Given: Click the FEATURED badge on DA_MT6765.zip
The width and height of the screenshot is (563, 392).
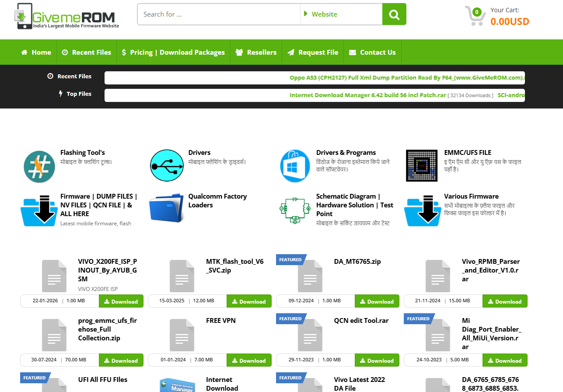Looking at the screenshot, I should [x=291, y=259].
